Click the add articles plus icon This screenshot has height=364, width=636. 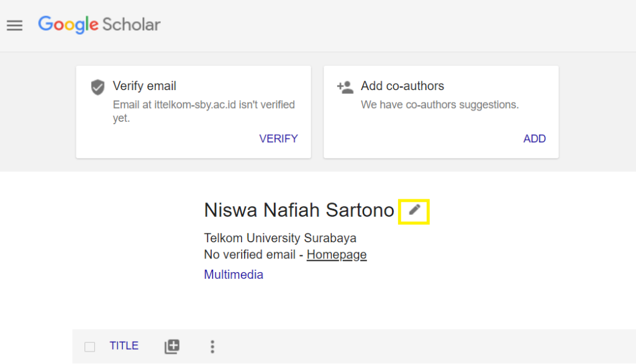point(172,346)
